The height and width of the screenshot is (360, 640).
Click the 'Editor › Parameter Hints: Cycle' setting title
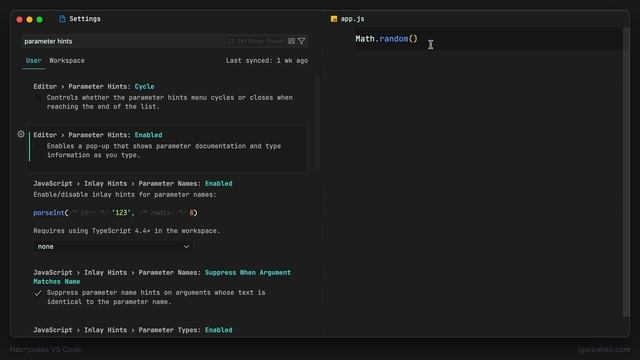pyautogui.click(x=94, y=87)
